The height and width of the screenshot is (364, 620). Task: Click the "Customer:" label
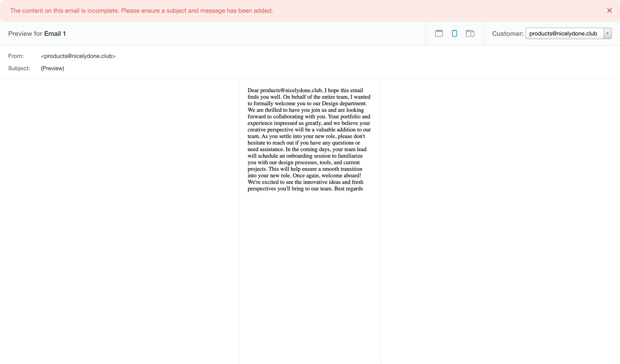[x=507, y=34]
